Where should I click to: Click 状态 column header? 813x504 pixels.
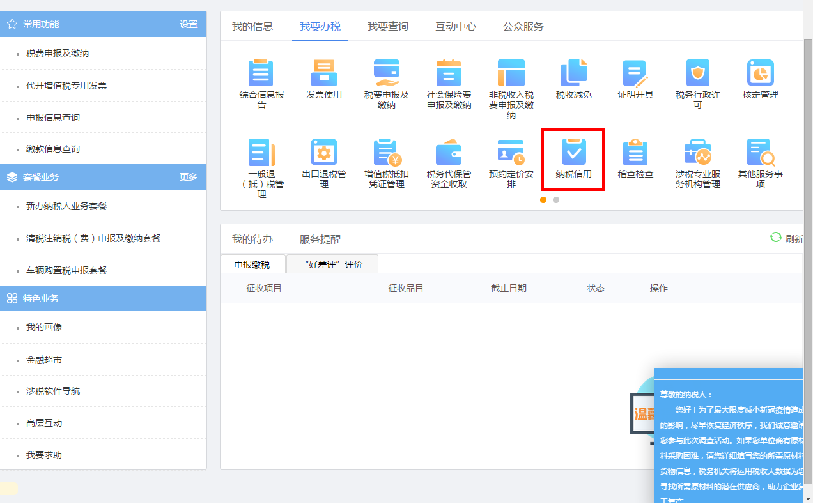coord(596,288)
